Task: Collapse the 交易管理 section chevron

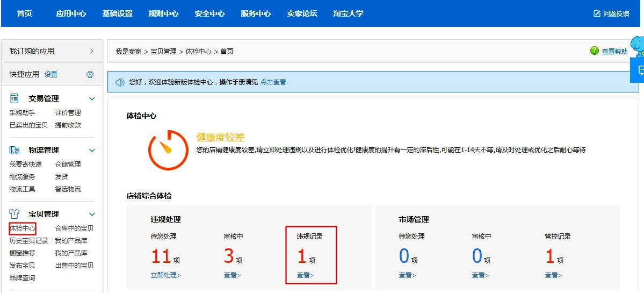Action: coord(92,98)
